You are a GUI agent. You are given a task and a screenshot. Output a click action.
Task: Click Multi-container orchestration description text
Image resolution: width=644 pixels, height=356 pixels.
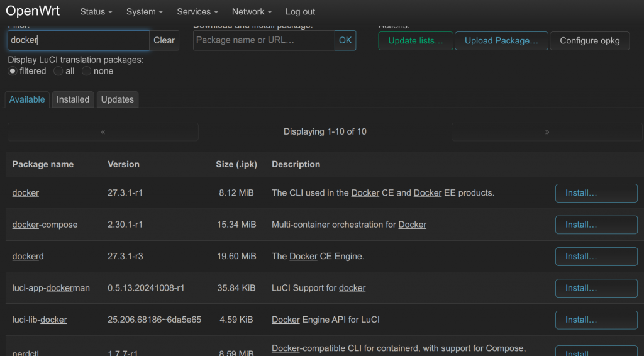click(x=349, y=225)
